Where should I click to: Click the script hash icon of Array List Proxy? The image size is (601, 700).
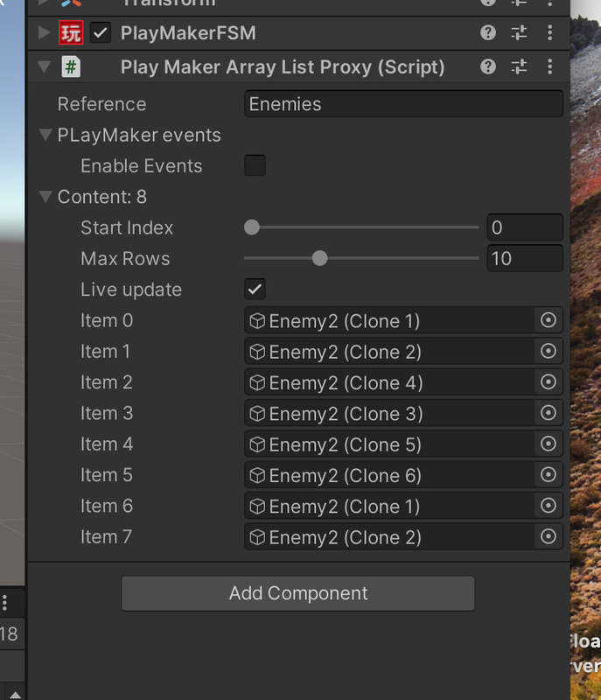tap(71, 67)
